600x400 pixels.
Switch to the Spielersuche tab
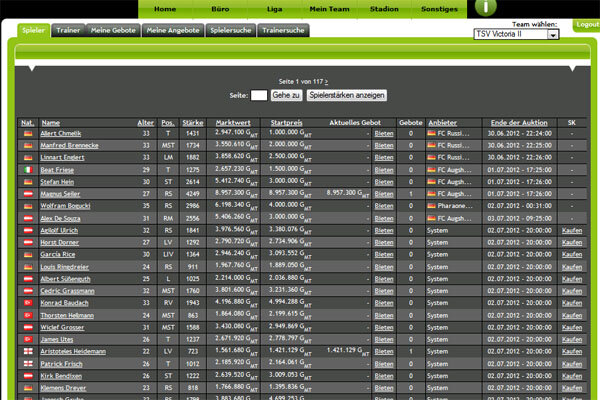(231, 30)
